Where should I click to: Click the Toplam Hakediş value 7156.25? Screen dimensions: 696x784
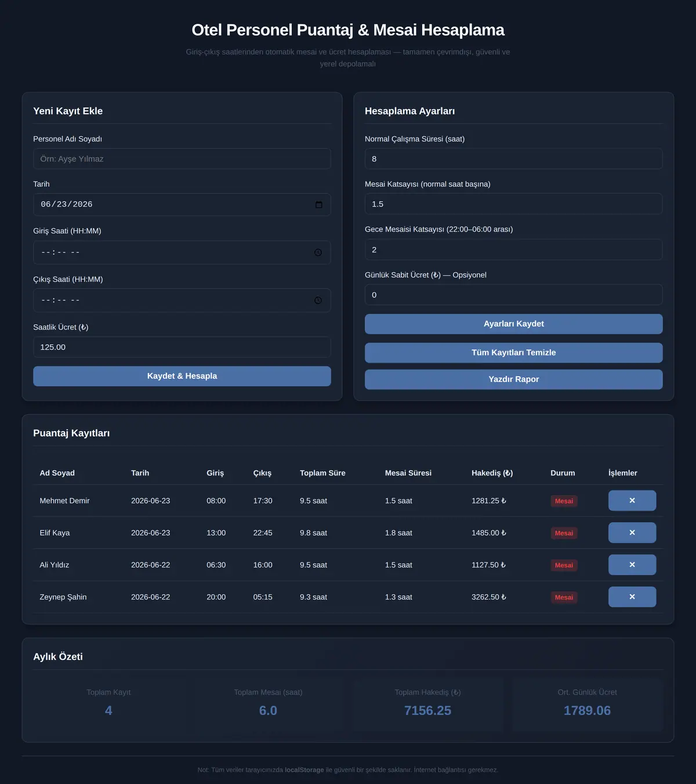[427, 711]
